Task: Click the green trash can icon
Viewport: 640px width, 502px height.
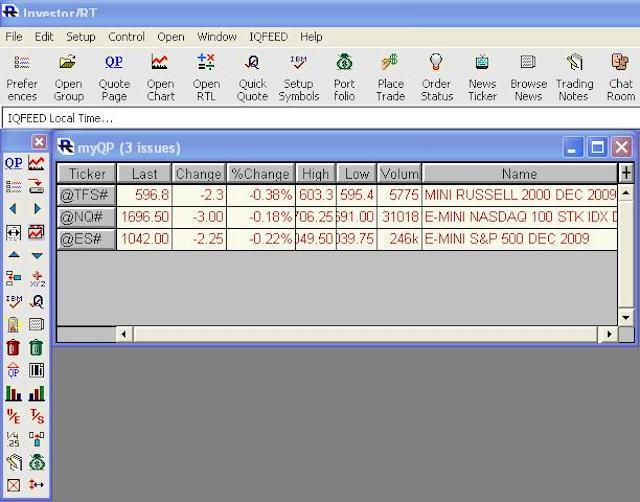Action: coord(36,348)
